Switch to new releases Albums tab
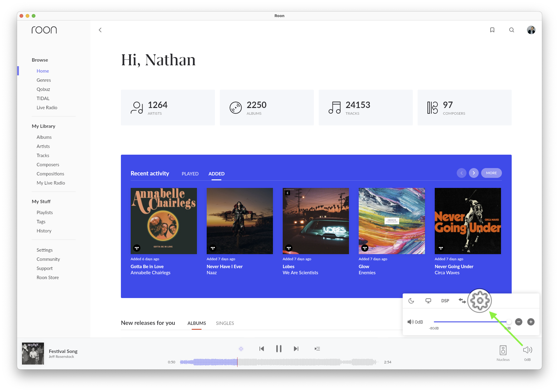This screenshot has width=559, height=392. tap(197, 323)
